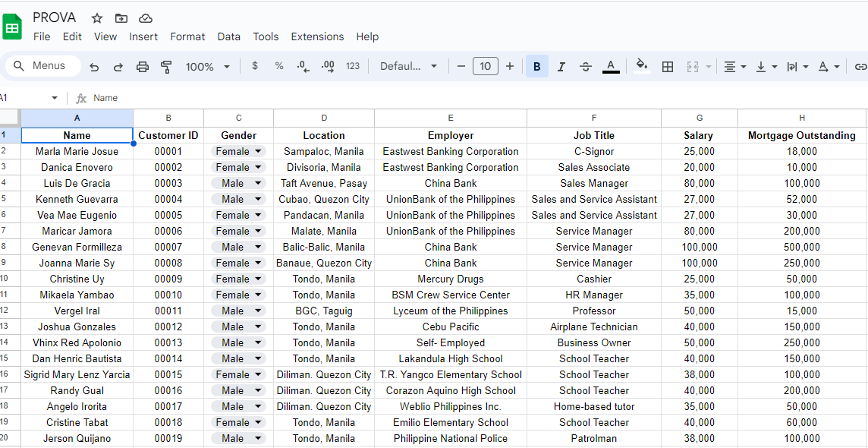Click the insert link icon
868x448 pixels.
pos(860,67)
